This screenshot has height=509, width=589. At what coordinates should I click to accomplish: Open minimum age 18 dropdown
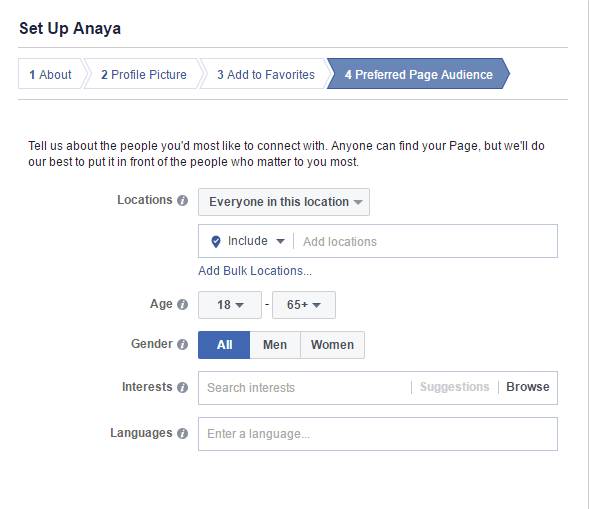point(230,305)
